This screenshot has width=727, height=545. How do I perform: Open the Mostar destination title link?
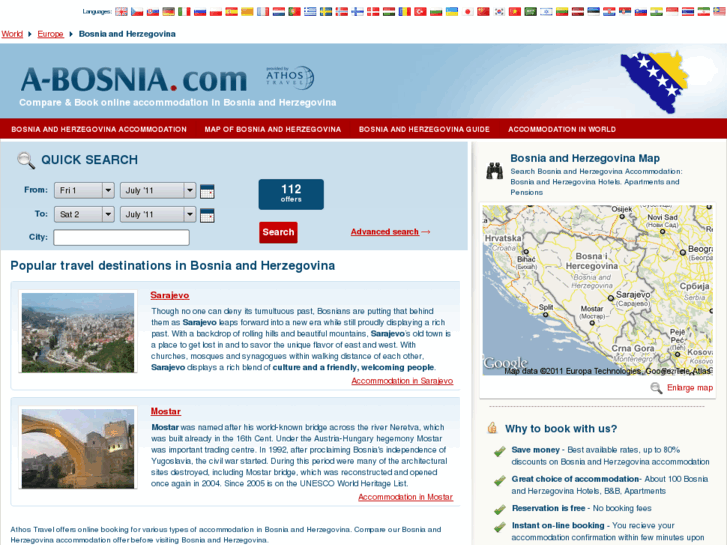pos(166,411)
